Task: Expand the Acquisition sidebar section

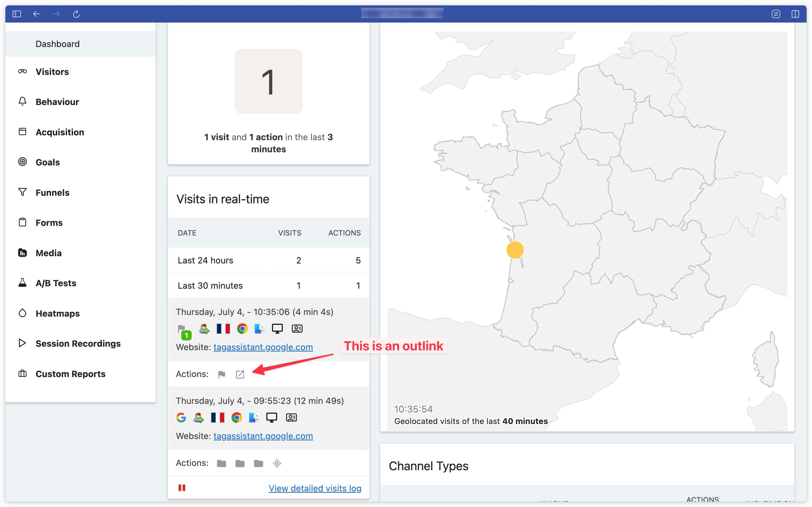Action: pos(60,131)
